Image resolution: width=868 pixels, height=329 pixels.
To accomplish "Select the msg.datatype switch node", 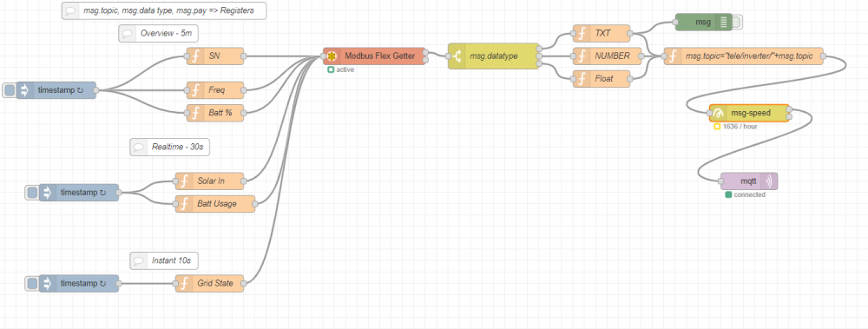I will click(494, 56).
